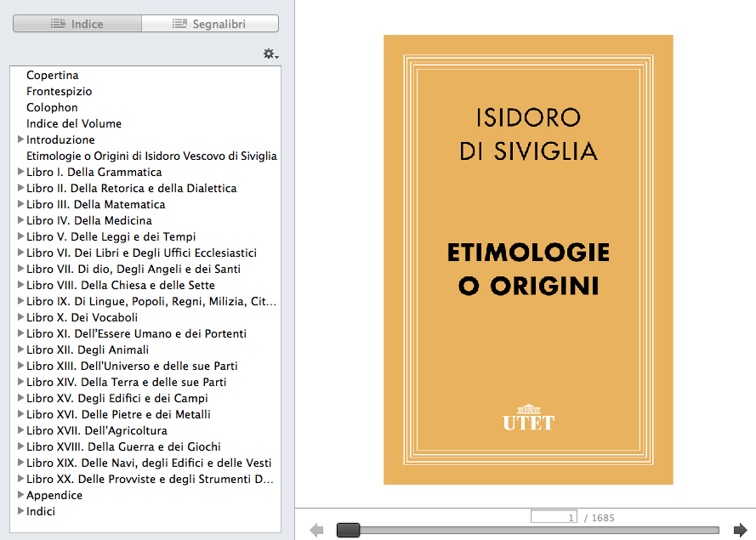Select Libro XVII. Dell'Agricoltura
The height and width of the screenshot is (540, 756).
point(96,430)
